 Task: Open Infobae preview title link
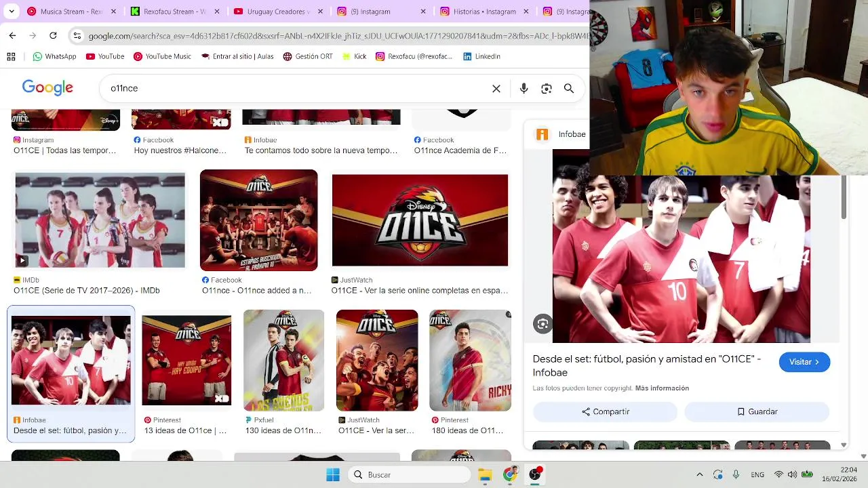click(647, 365)
